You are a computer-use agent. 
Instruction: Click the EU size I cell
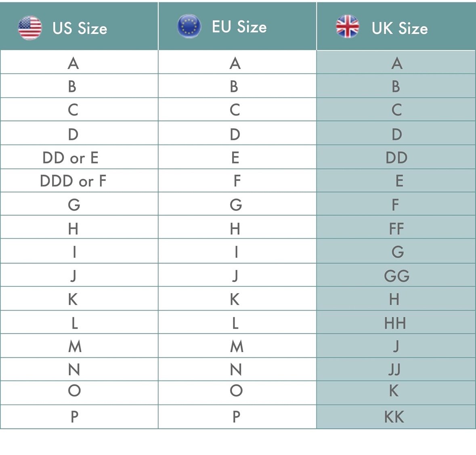coord(237,251)
